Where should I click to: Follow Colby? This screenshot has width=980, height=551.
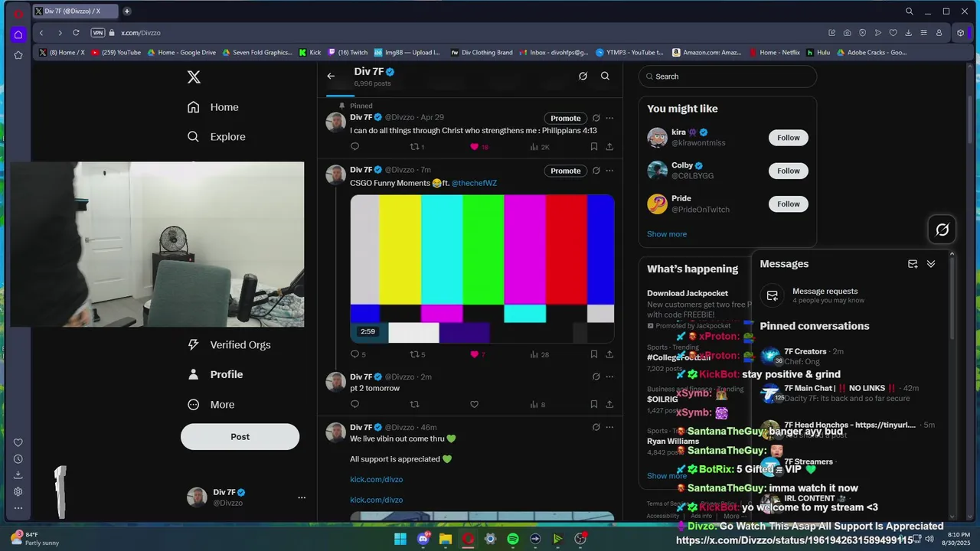tap(788, 171)
